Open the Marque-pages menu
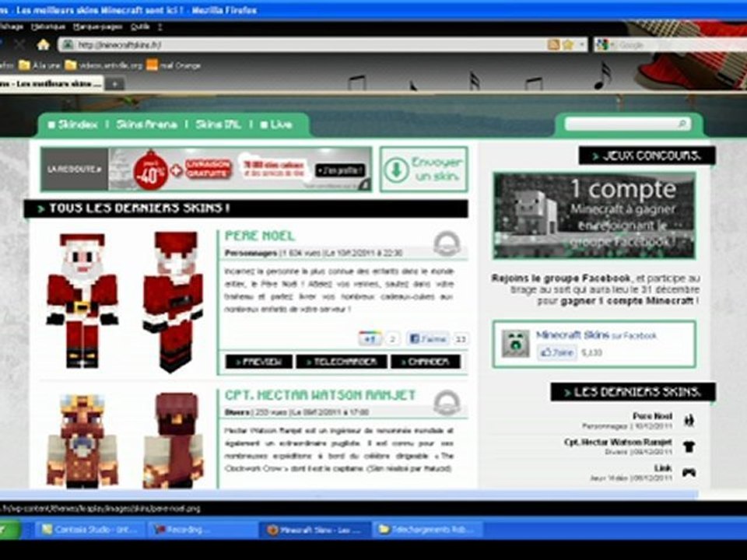The image size is (747, 560). pyautogui.click(x=98, y=27)
